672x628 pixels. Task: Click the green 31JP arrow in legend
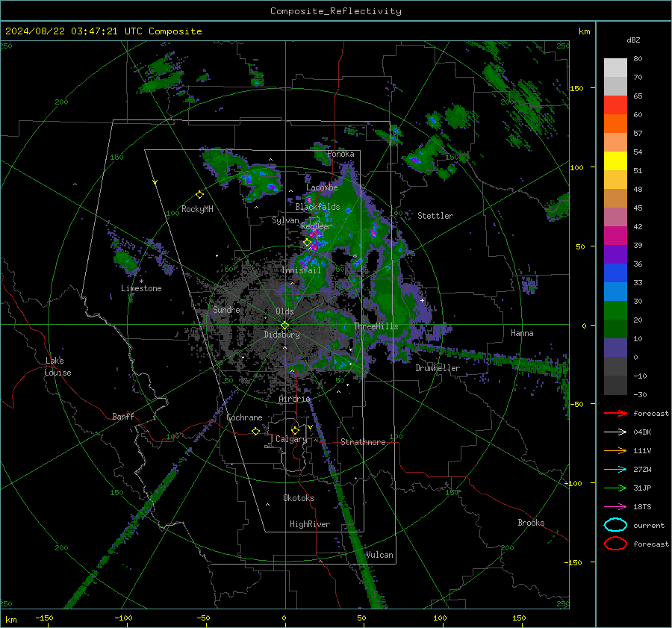[x=615, y=488]
